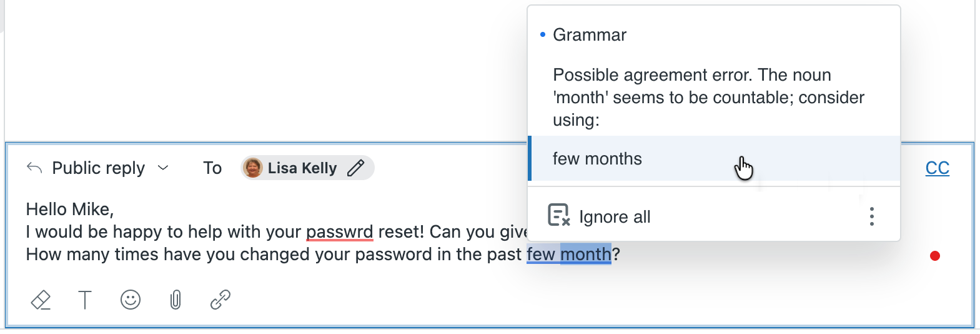Viewport: 980px width, 334px height.
Task: Open the text formatting options icon
Action: pyautogui.click(x=85, y=300)
